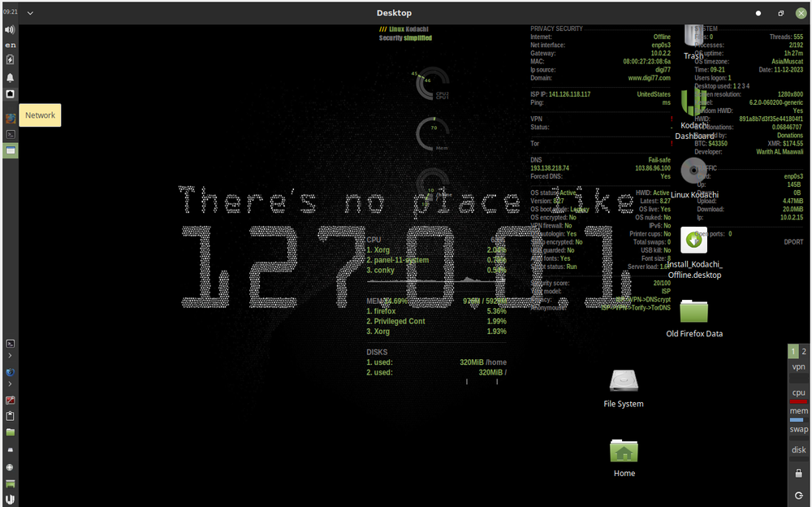Click the logout icon at panel bottom
The width and height of the screenshot is (812, 507).
798,496
